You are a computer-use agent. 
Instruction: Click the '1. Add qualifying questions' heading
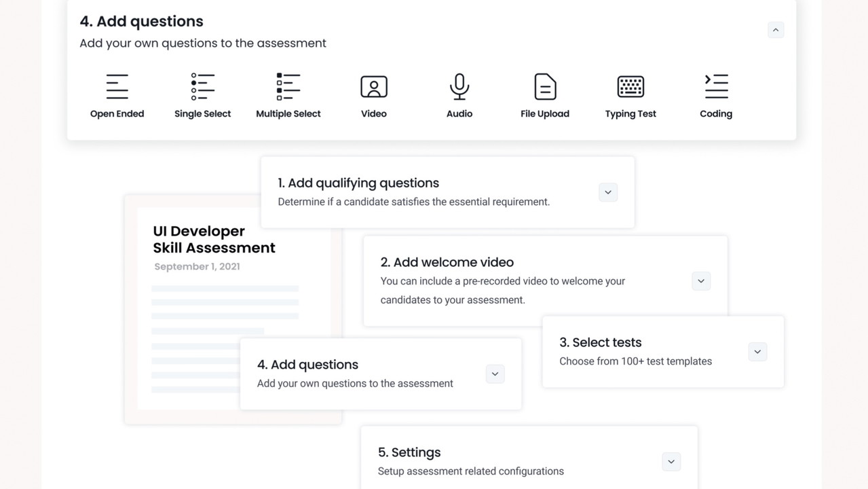[358, 183]
